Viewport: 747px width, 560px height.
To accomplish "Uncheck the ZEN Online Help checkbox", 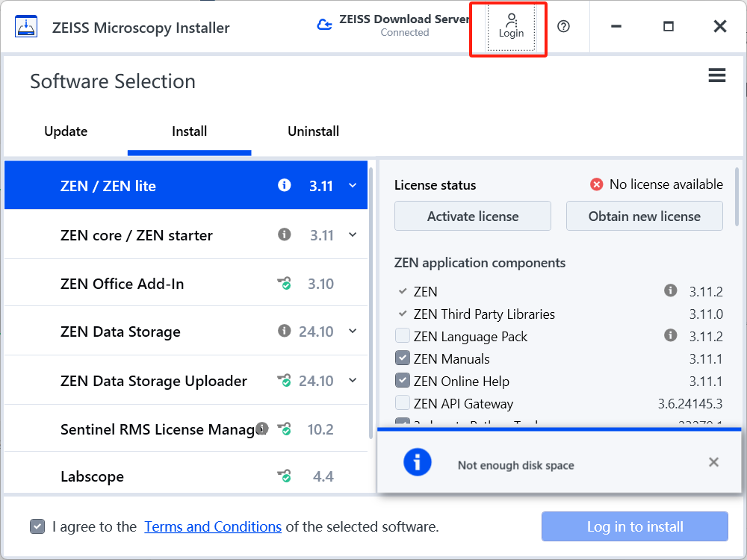I will (x=403, y=381).
